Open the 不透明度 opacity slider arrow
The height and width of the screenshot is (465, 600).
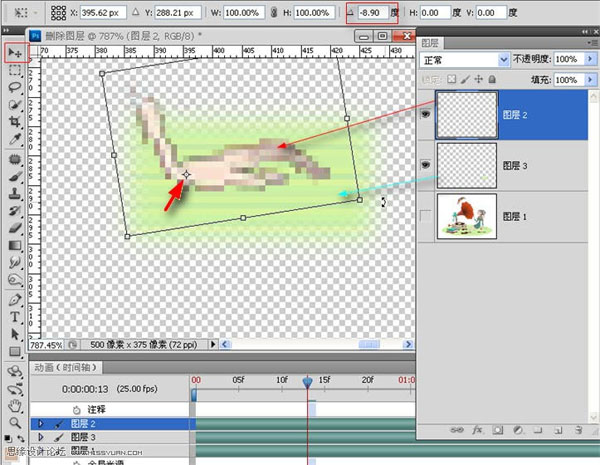(x=587, y=59)
